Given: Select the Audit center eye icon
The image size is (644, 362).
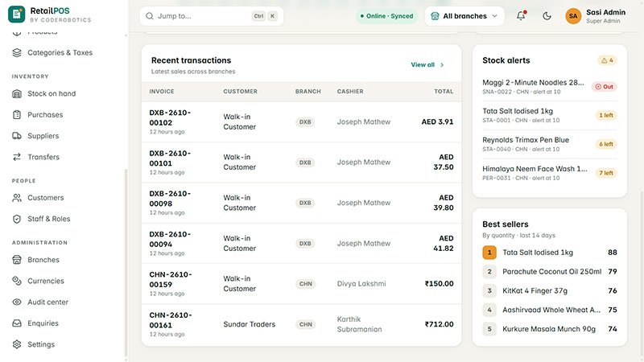Looking at the screenshot, I should pos(17,302).
